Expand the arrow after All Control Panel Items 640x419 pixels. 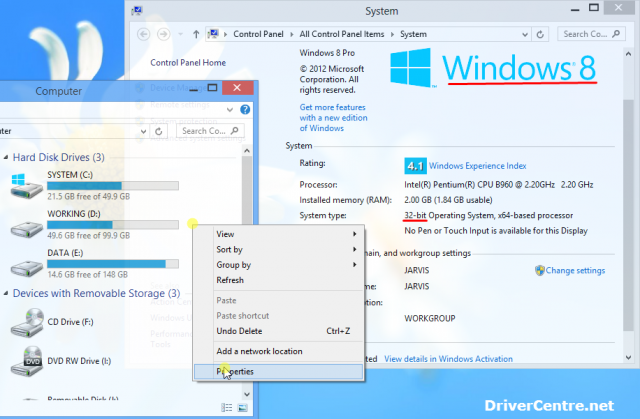click(392, 35)
